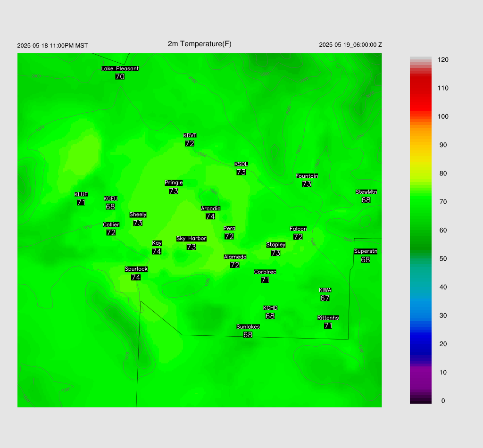Click the 68 value under Sunlakes
Viewport: 483px width, 448px height.
pyautogui.click(x=248, y=335)
